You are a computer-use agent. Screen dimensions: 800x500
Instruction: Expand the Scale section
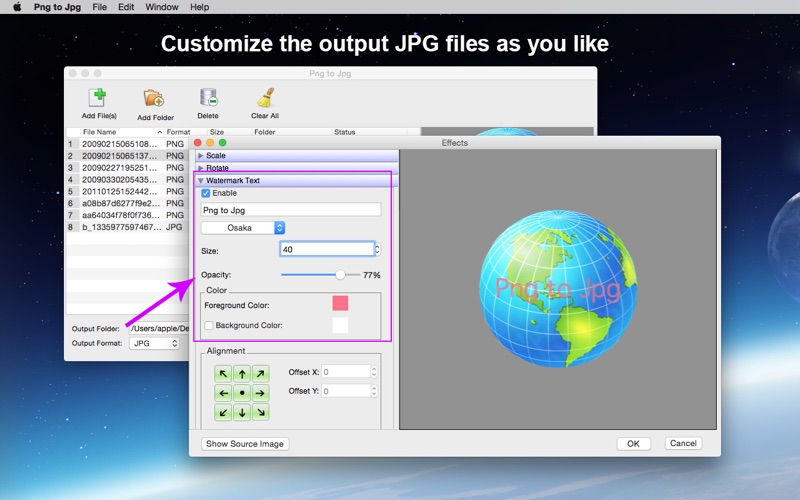[x=201, y=155]
